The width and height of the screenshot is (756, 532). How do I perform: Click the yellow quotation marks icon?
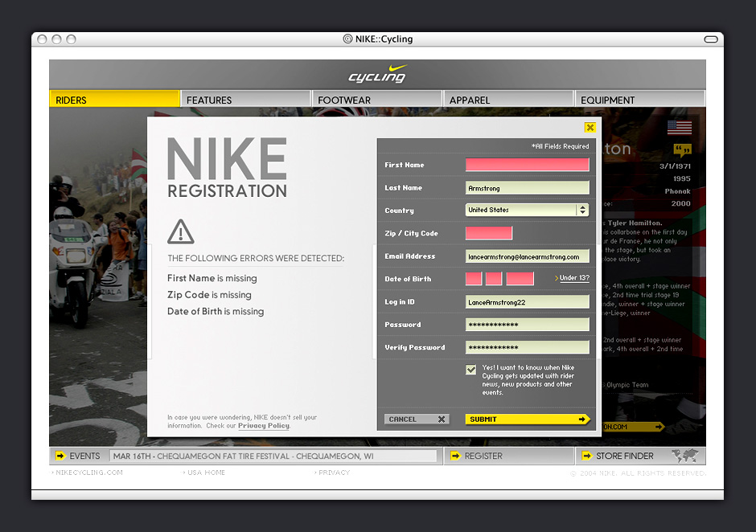click(x=682, y=149)
